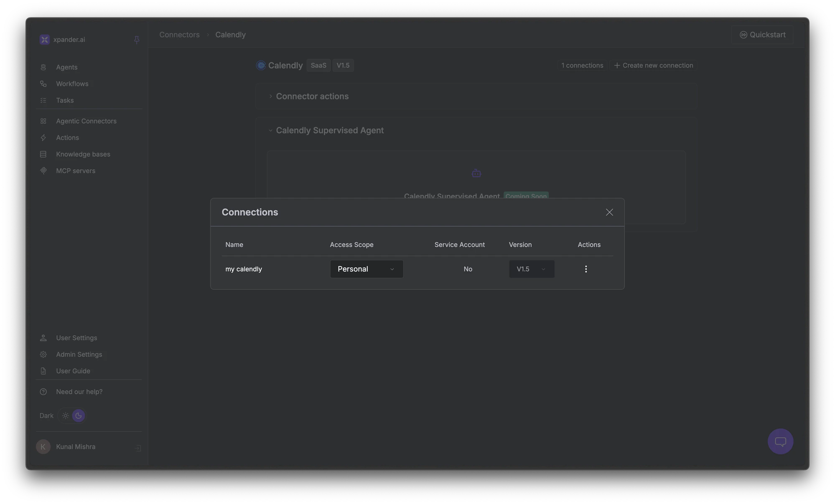This screenshot has height=504, width=835.
Task: Navigate to Connectors breadcrumb
Action: coord(179,35)
